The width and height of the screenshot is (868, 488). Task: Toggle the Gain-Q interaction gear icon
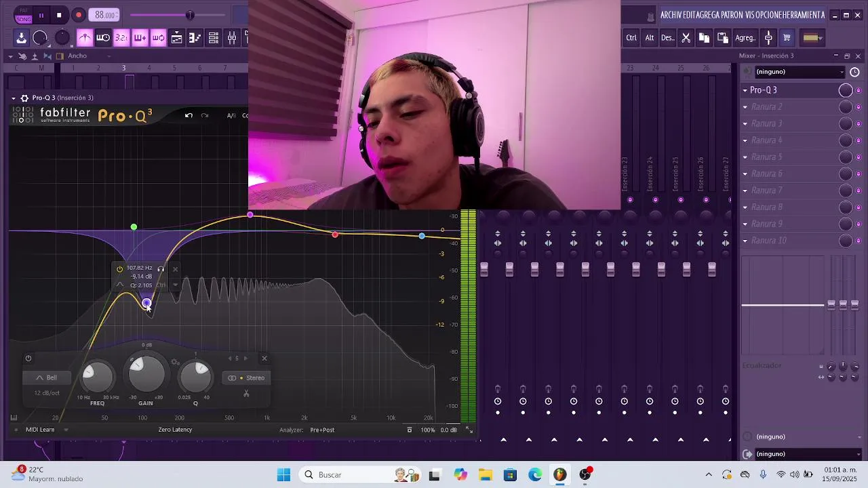[x=175, y=362]
